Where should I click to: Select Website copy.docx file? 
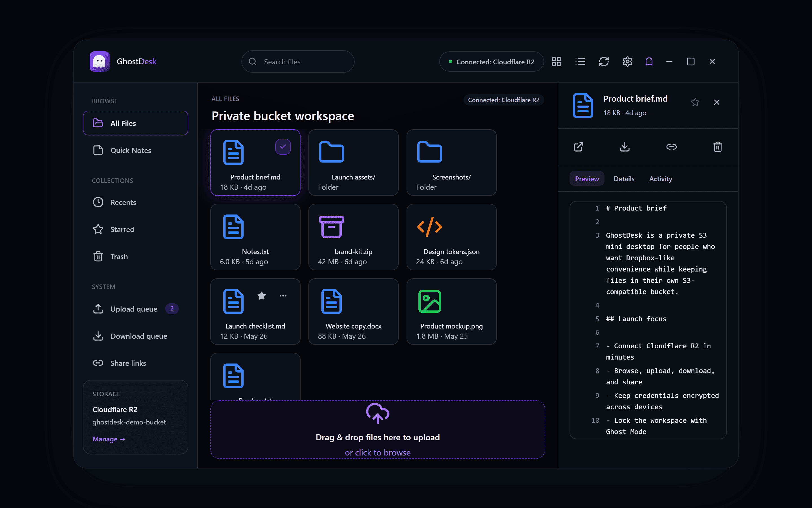(353, 312)
